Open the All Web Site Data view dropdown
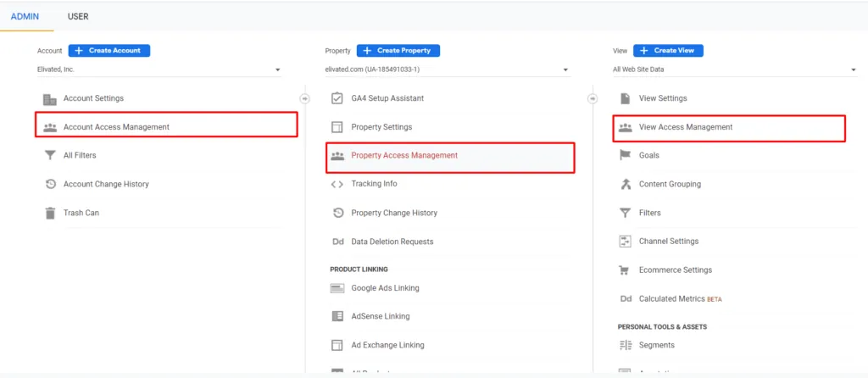 [x=735, y=69]
